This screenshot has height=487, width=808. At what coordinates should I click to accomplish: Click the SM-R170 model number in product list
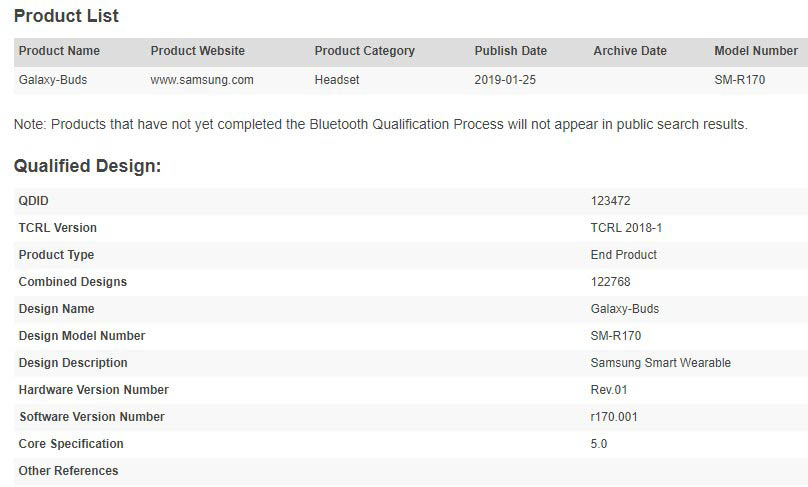(739, 79)
